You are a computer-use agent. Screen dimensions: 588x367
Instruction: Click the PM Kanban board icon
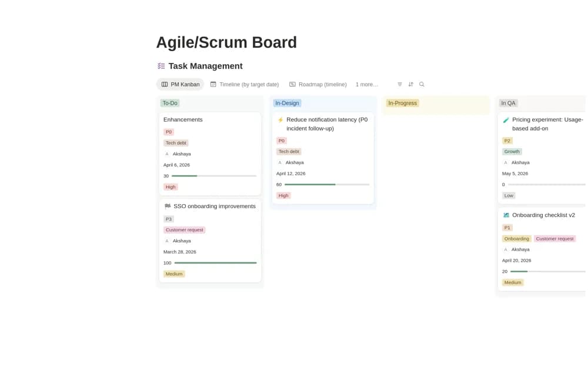pyautogui.click(x=165, y=85)
